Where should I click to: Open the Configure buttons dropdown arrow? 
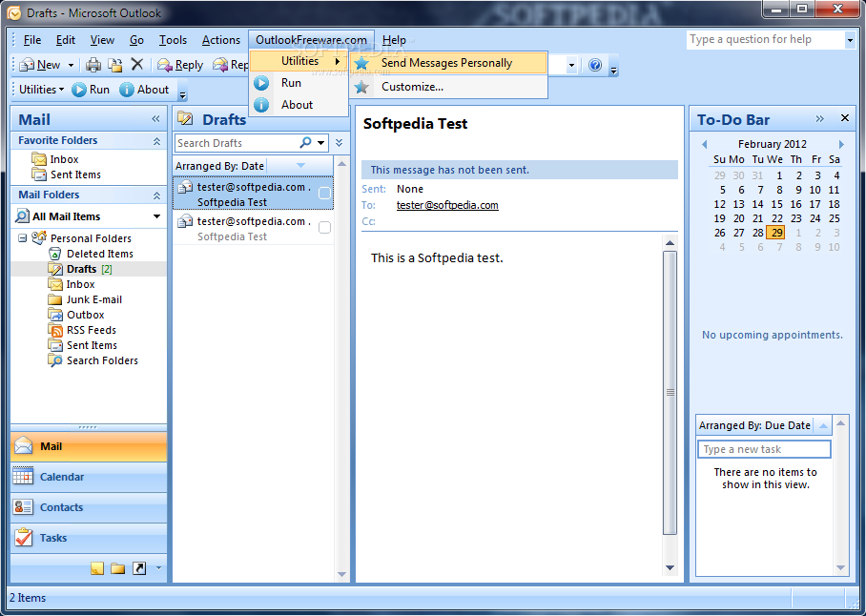coord(158,568)
